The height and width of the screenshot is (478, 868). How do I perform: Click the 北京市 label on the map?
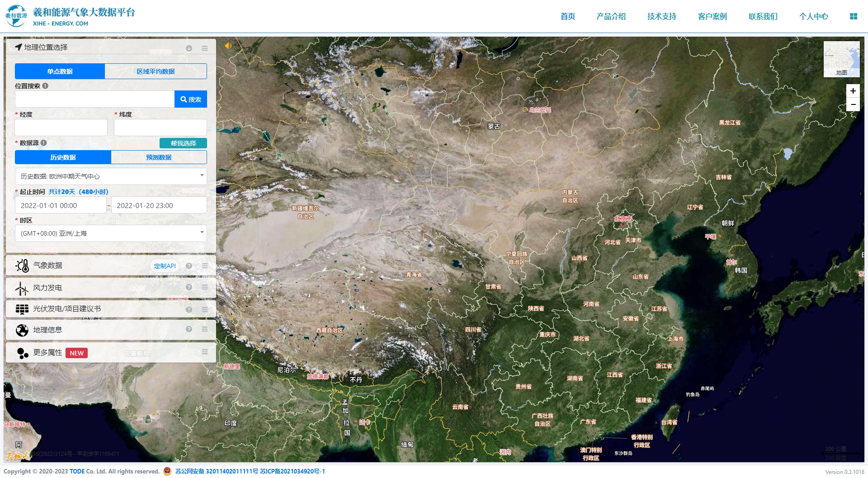click(x=623, y=219)
